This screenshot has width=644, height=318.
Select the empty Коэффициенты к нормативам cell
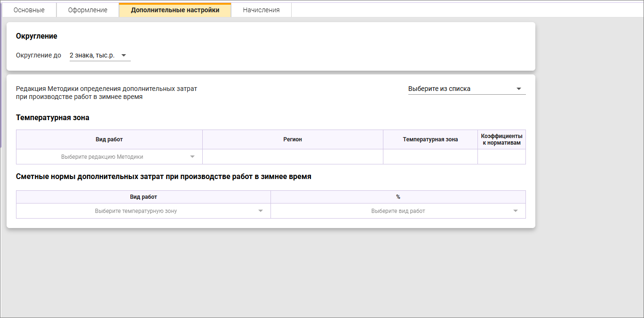(501, 157)
